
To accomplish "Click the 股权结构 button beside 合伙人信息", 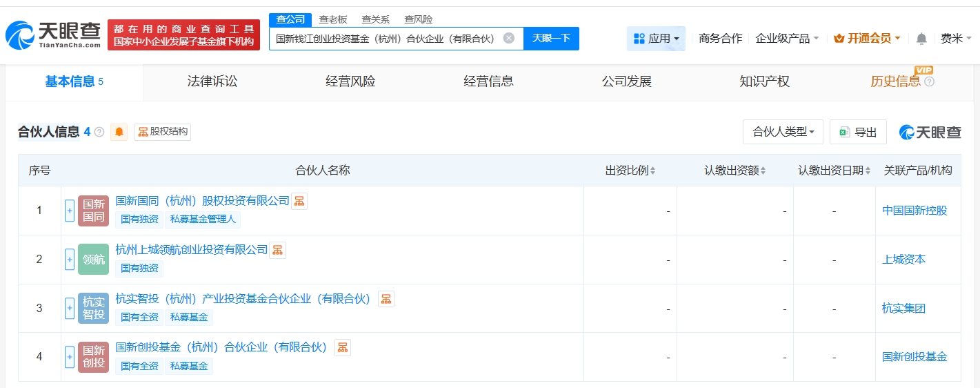I will (x=162, y=132).
